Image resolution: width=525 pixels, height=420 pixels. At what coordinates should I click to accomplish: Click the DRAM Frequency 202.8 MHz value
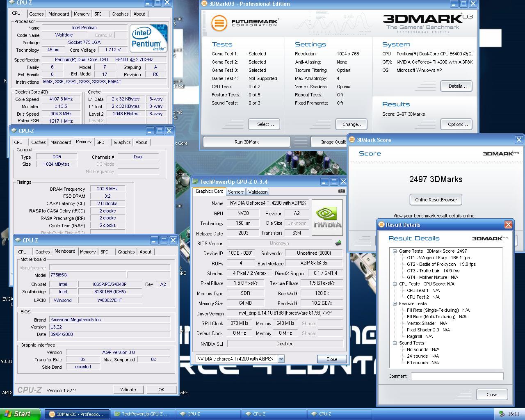click(107, 189)
